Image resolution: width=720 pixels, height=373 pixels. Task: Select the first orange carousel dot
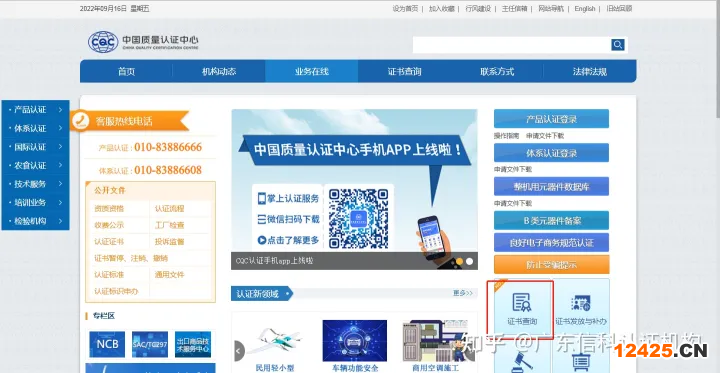(459, 261)
